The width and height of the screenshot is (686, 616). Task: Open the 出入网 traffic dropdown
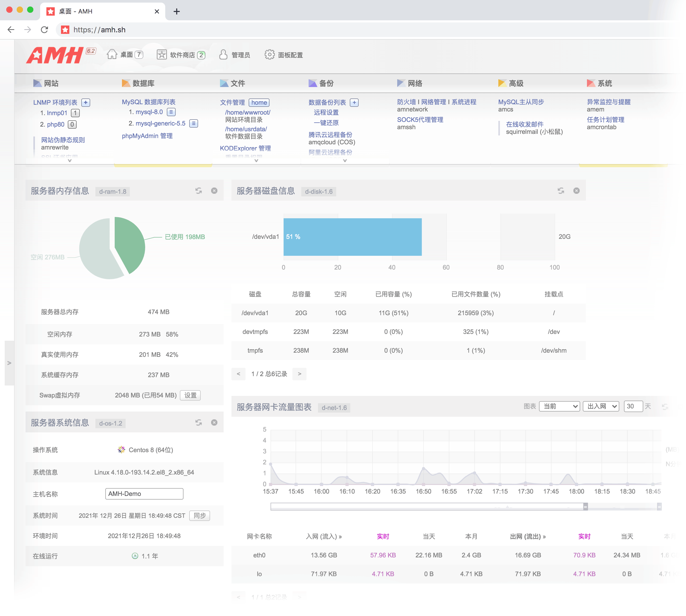(601, 407)
